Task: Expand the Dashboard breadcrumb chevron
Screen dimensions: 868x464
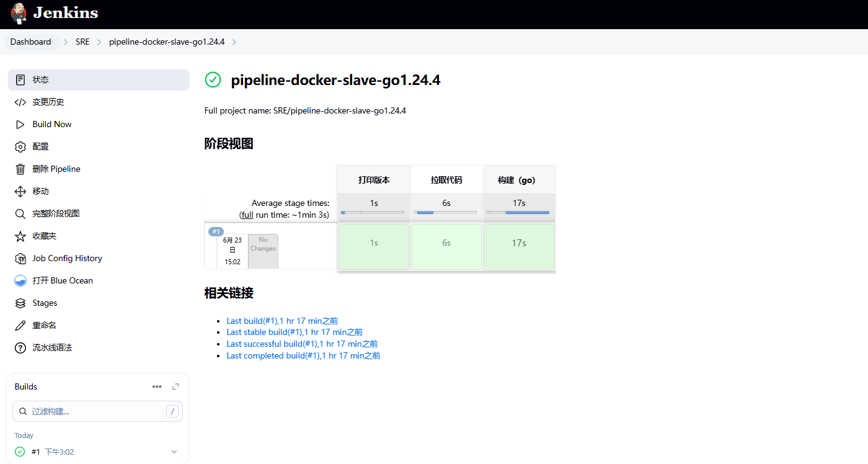Action: point(65,42)
